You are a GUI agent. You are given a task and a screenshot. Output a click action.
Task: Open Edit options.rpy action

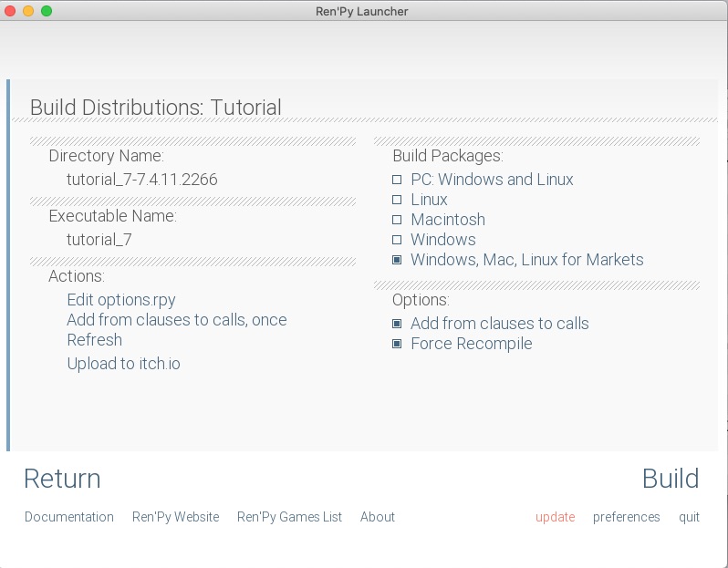121,300
